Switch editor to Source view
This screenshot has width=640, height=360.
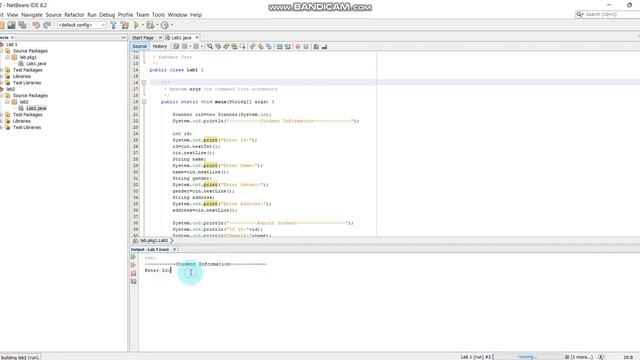[x=139, y=47]
